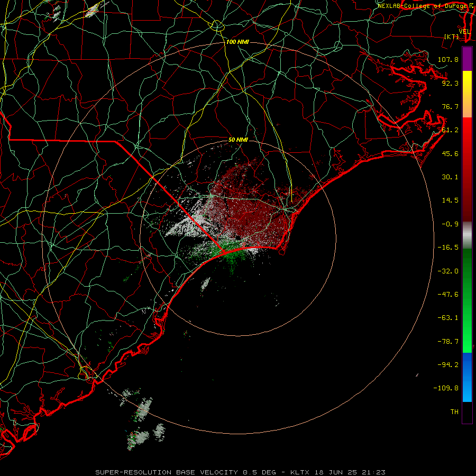Click the SUPER-RESOLUTION BASE VELOCITY caption text
The width and height of the screenshot is (476, 476).
click(168, 472)
